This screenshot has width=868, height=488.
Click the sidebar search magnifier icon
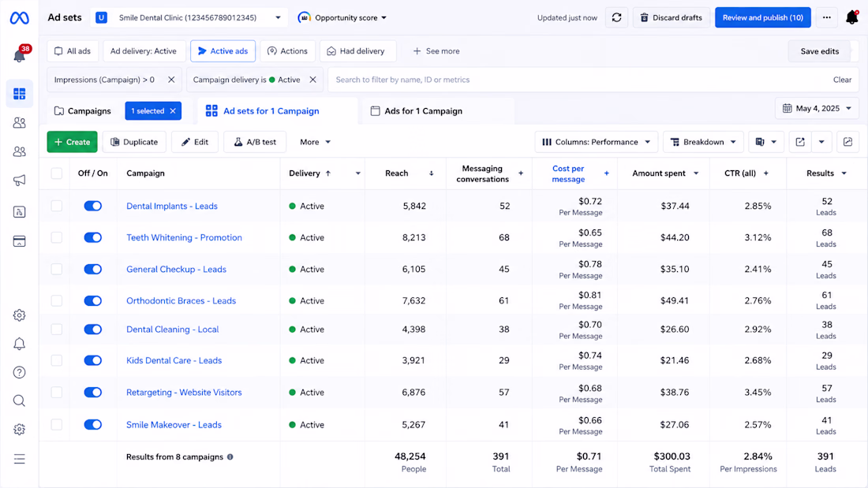20,400
